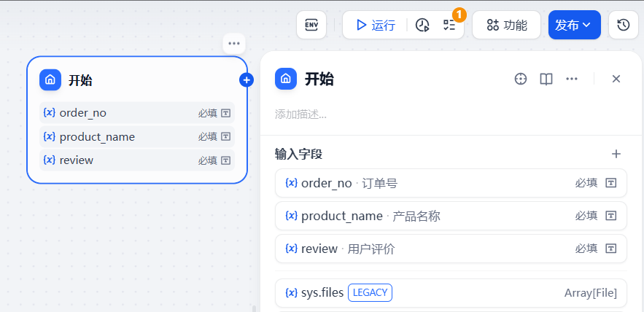Open the checklist icon with badge 1
This screenshot has height=312, width=644.
449,25
